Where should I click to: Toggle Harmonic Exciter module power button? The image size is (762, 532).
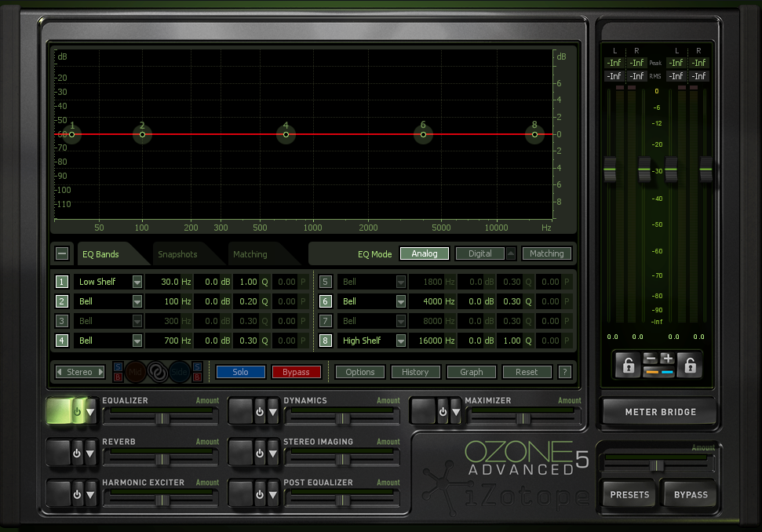tap(77, 494)
